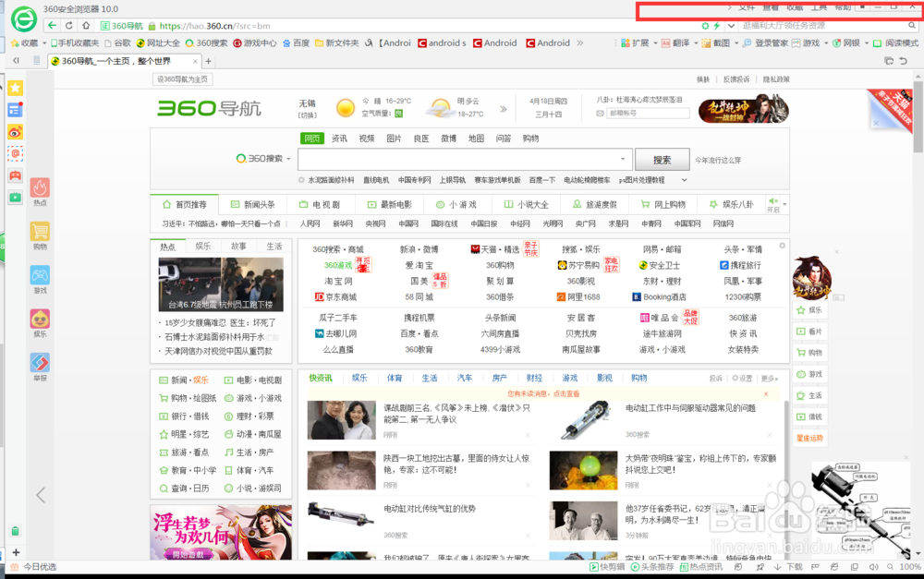Select the 资讯 search category tab
This screenshot has height=579, width=924.
pyautogui.click(x=339, y=139)
